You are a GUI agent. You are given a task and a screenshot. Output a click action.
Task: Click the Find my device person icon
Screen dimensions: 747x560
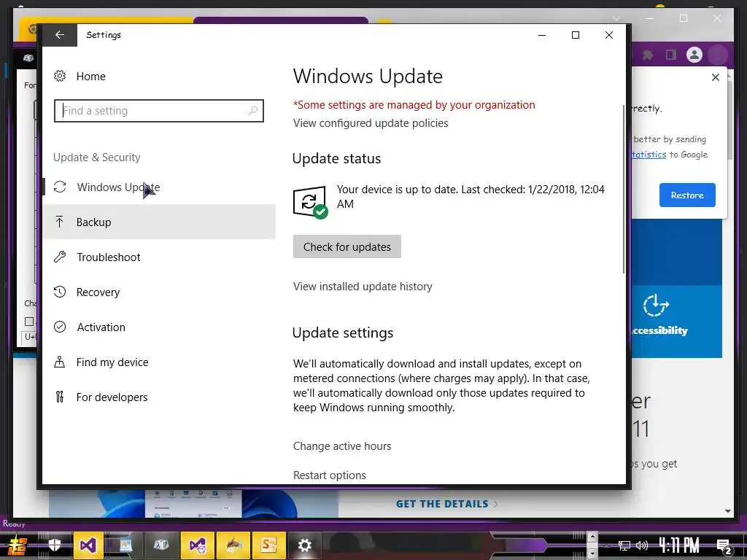pyautogui.click(x=60, y=362)
